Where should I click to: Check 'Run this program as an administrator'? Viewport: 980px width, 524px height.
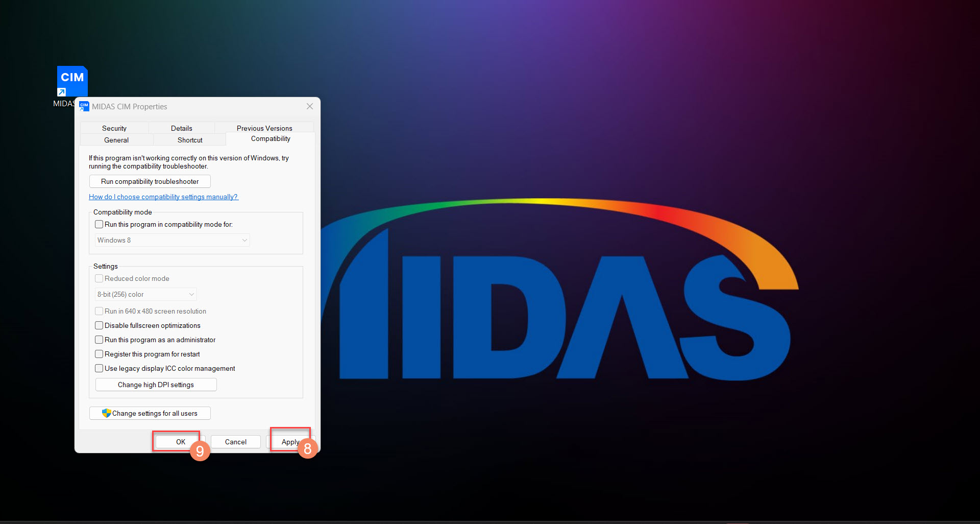coord(99,340)
